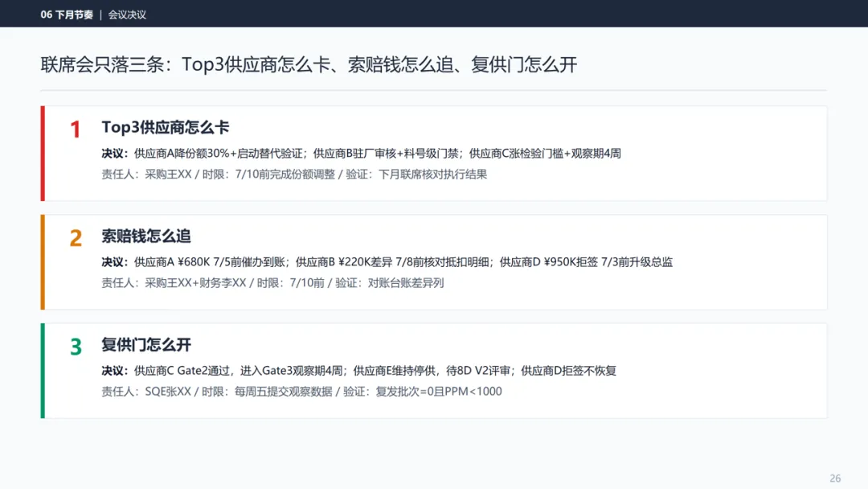Click the header text '06 下月节奏'
Image resolution: width=868 pixels, height=489 pixels.
coord(67,15)
